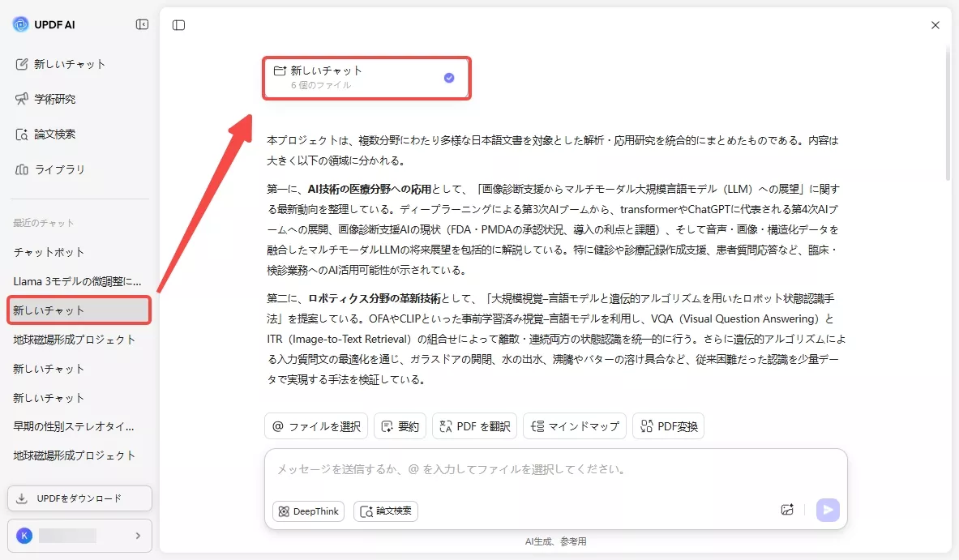
Task: Open the PDF変換 conversion tool
Action: (x=668, y=425)
